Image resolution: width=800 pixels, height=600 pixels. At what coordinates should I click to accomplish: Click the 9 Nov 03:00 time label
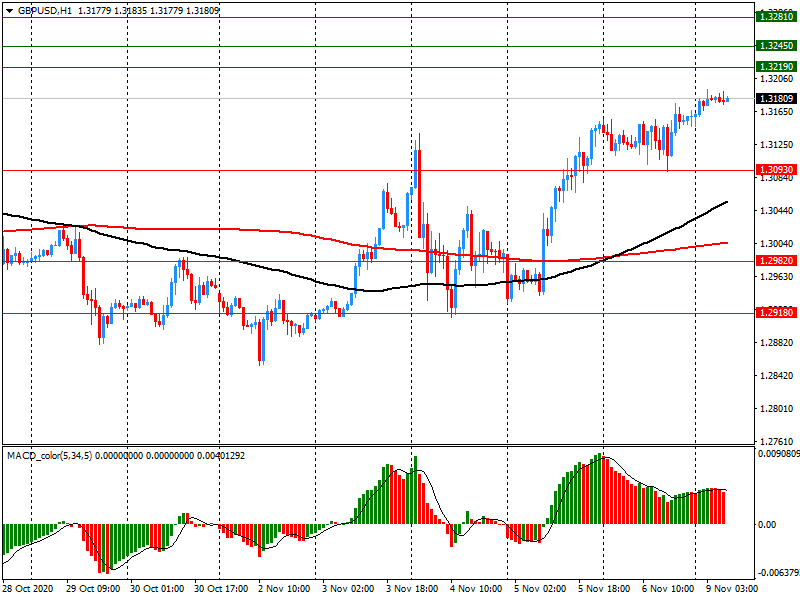tap(732, 589)
